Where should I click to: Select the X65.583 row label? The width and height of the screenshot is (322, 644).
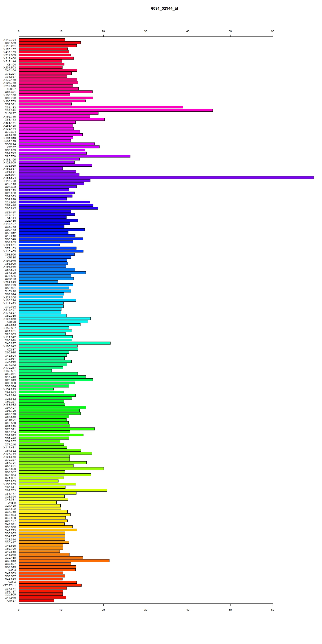tap(10, 43)
